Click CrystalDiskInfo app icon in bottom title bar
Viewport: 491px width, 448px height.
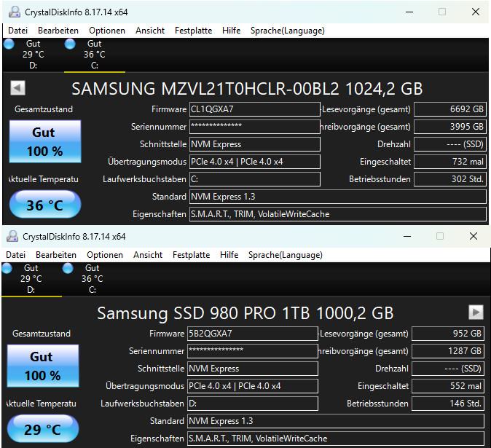12,236
